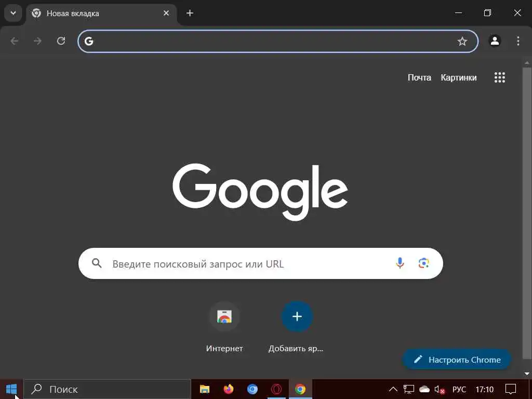The image size is (532, 399).
Task: Close the Новая вкладка tab
Action: point(166,13)
